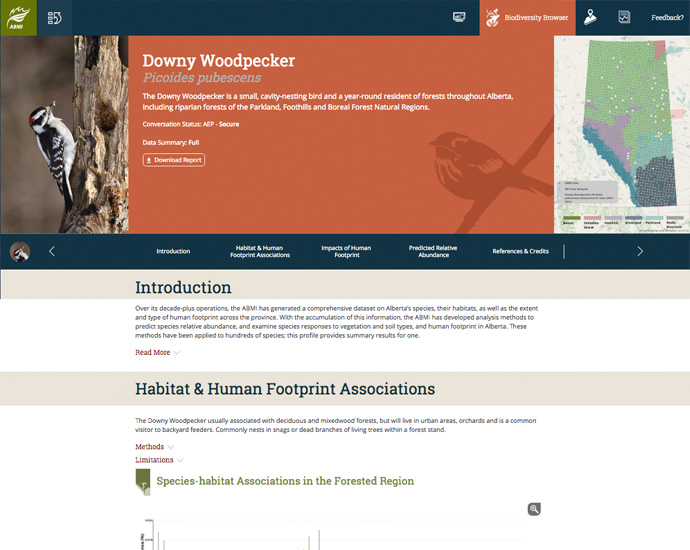Jump to Habitat & Human Footprint Associations tab
The width and height of the screenshot is (690, 550).
pyautogui.click(x=260, y=251)
